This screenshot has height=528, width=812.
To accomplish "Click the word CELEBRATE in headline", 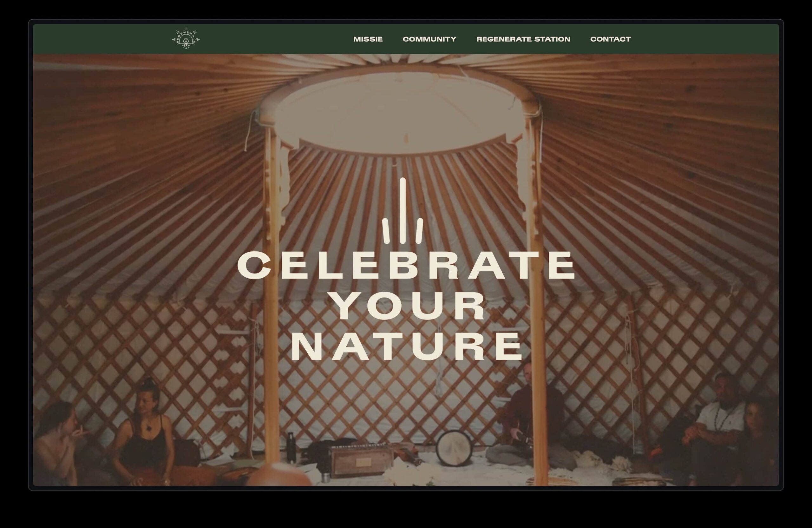I will click(x=406, y=266).
